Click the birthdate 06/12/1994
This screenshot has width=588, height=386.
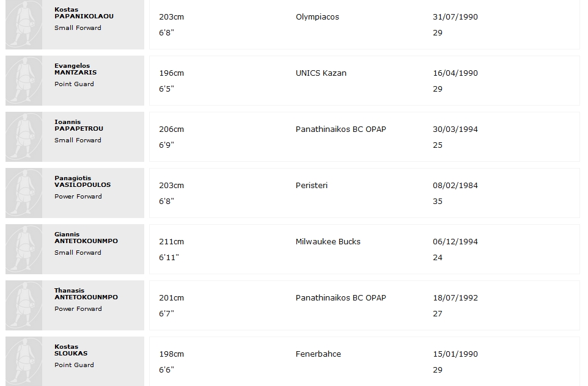[x=455, y=242]
